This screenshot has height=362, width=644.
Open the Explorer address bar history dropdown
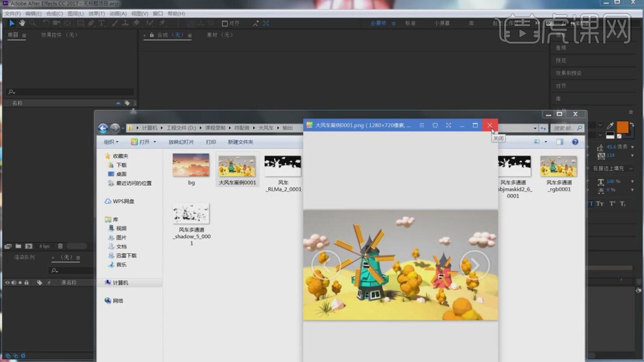click(x=535, y=128)
